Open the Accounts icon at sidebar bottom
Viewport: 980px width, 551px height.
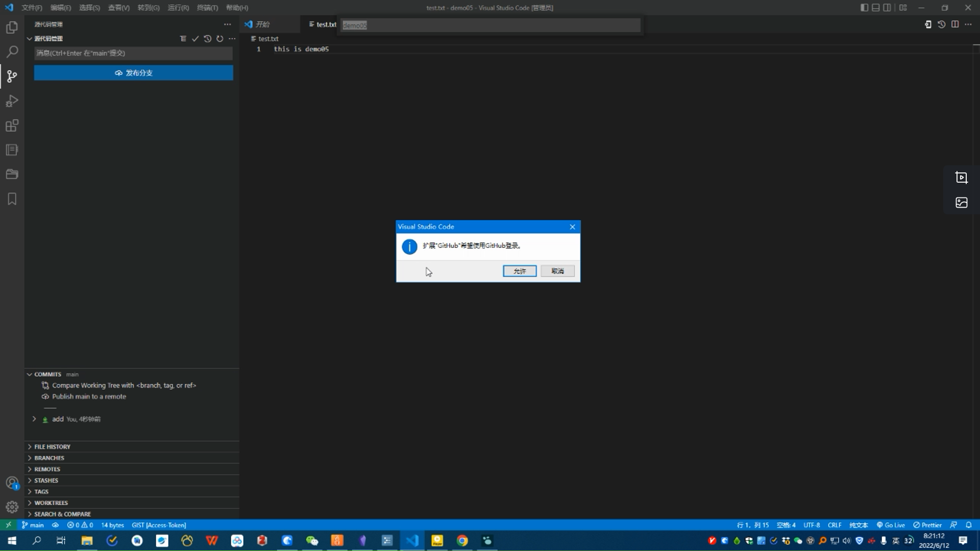12,483
